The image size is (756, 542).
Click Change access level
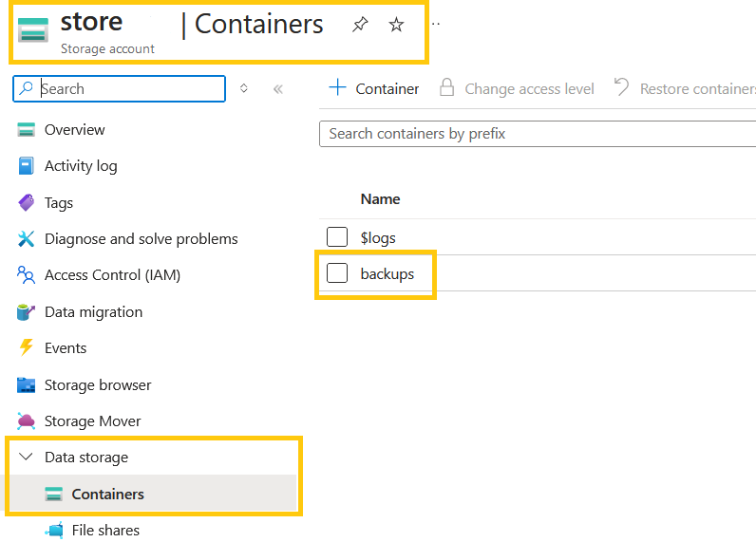(x=517, y=88)
